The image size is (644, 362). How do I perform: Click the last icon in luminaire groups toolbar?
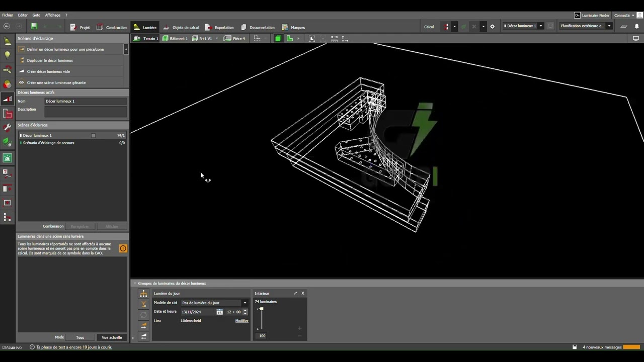coord(143,336)
